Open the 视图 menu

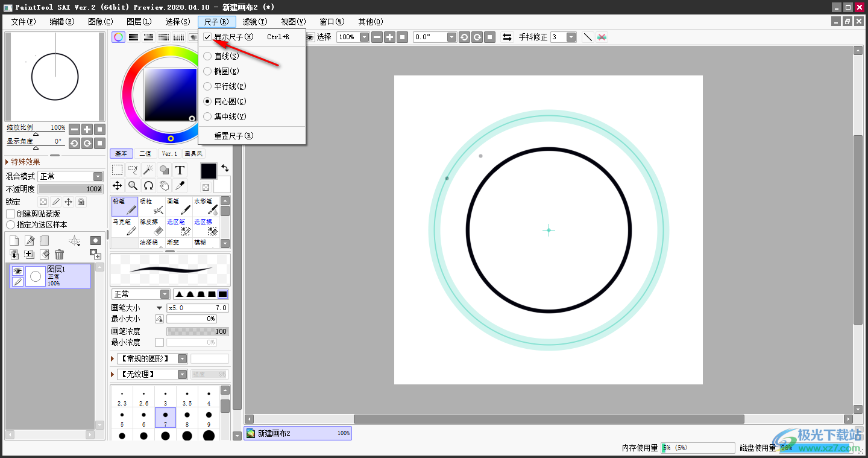(x=294, y=22)
